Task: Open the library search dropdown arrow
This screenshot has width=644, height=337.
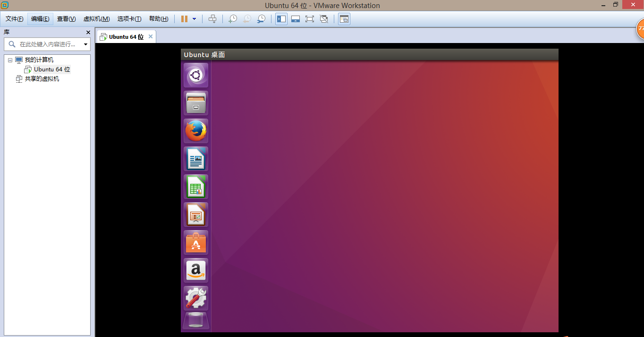Action: point(85,44)
